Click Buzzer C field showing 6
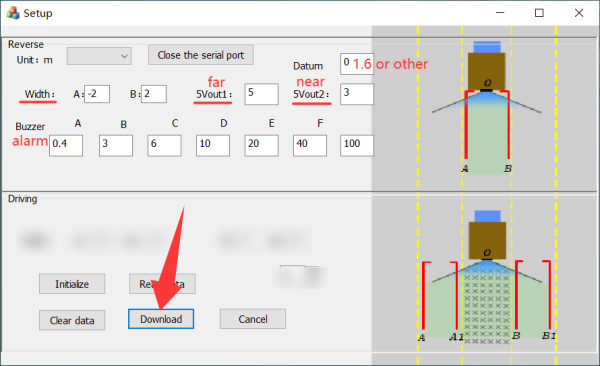600x366 pixels. (164, 145)
